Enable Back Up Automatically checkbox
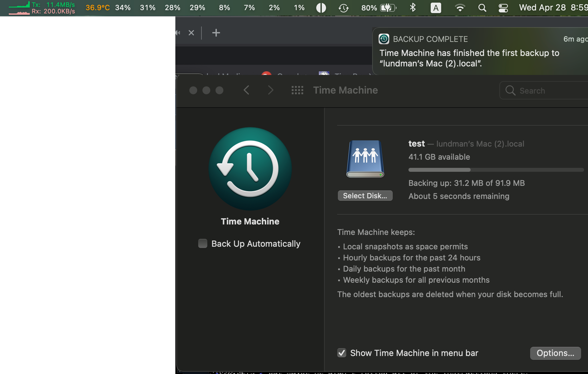Screen dimensions: 588x374 point(203,243)
